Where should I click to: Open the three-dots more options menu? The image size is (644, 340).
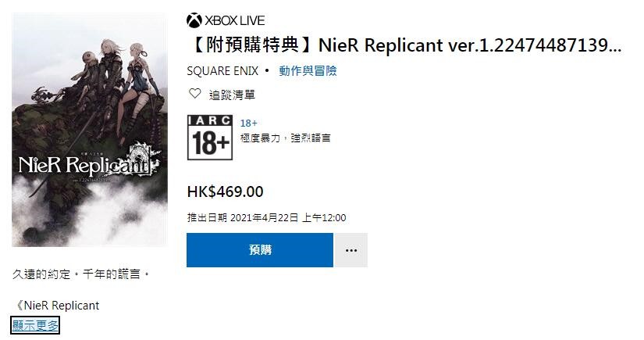pyautogui.click(x=351, y=250)
